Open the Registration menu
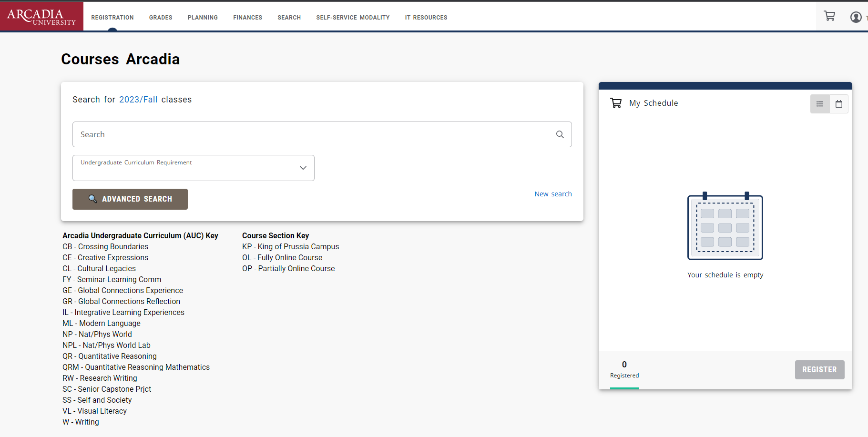Viewport: 868px width, 437px height. pos(112,18)
